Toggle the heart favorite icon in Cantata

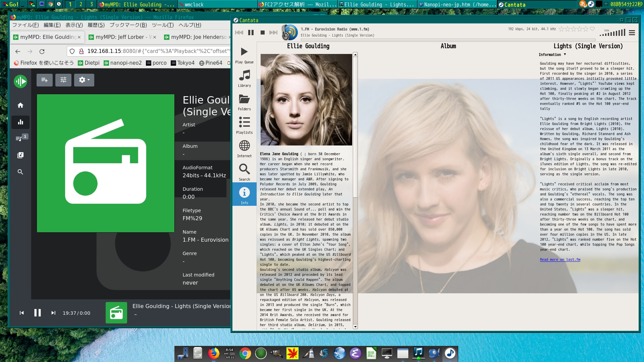(592, 29)
